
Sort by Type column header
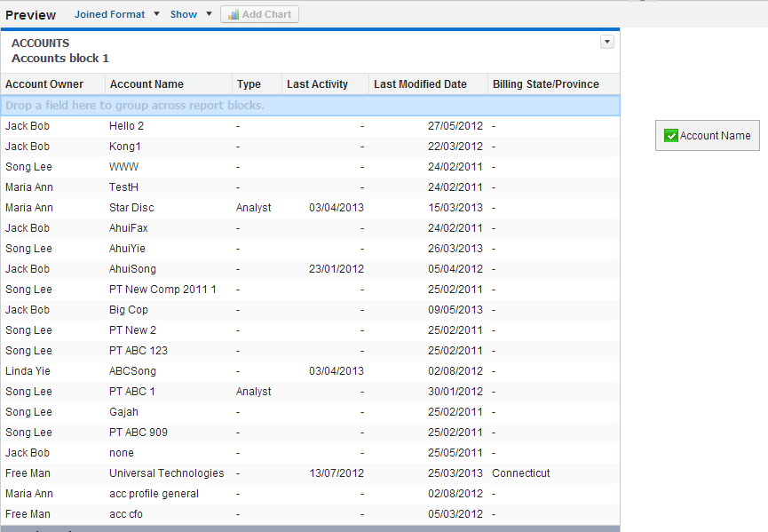(251, 83)
